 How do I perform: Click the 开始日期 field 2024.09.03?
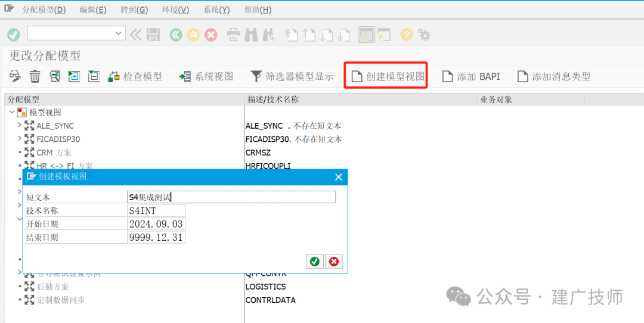click(156, 224)
